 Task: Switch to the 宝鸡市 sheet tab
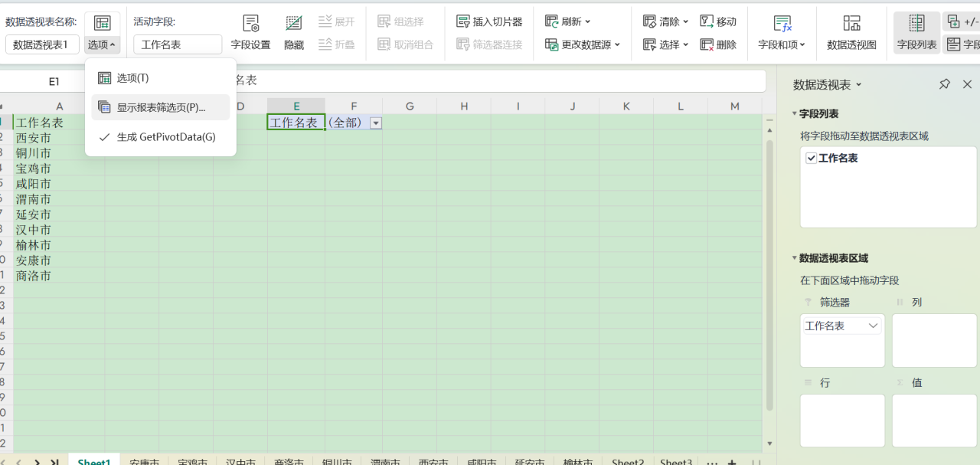(x=193, y=462)
